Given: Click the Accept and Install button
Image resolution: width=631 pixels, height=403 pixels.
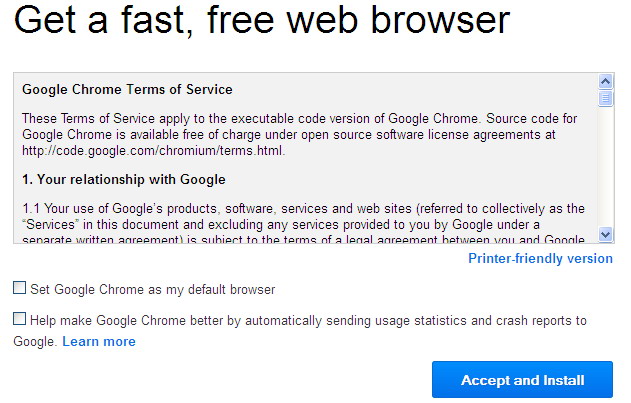Looking at the screenshot, I should point(522,380).
